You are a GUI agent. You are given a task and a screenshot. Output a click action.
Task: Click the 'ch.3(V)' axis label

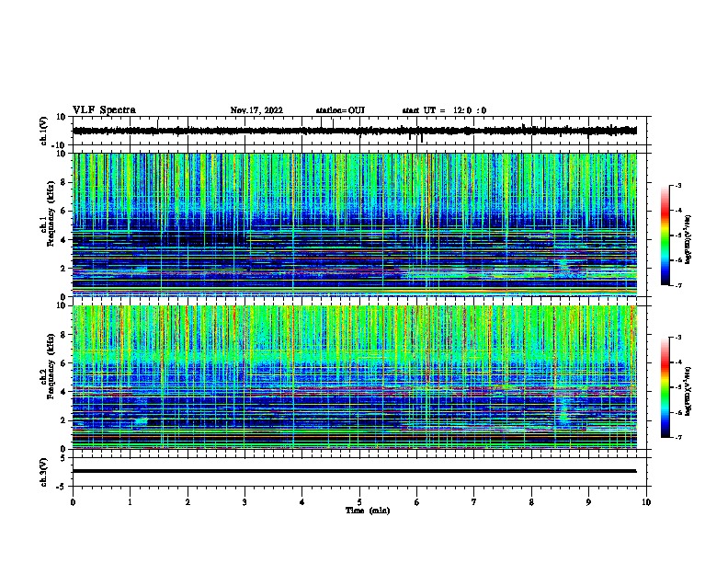pos(44,472)
